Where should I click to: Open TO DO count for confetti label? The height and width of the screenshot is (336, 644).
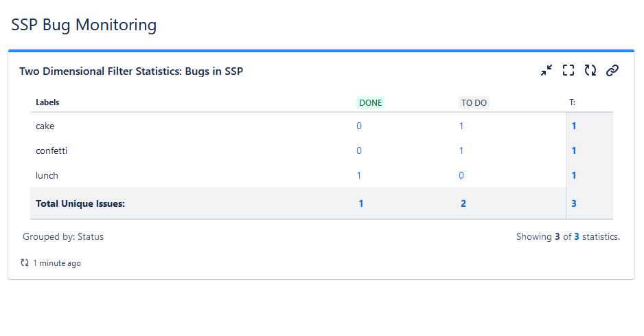461,150
